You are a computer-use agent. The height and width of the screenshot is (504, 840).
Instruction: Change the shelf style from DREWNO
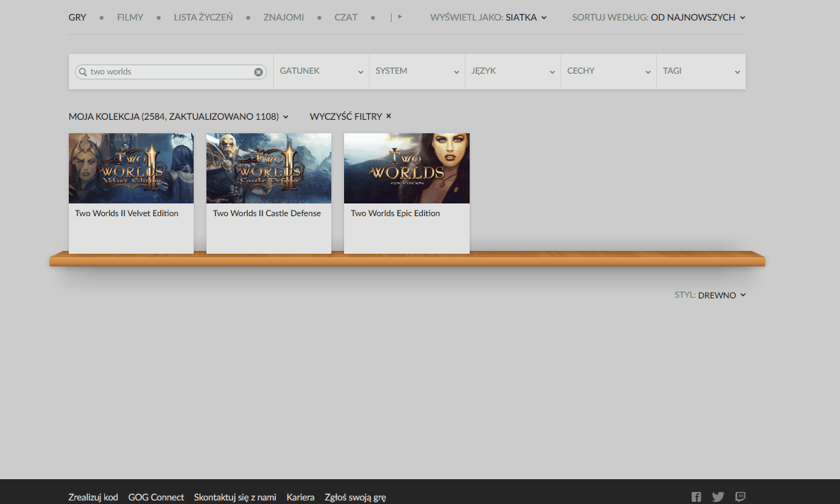(722, 296)
